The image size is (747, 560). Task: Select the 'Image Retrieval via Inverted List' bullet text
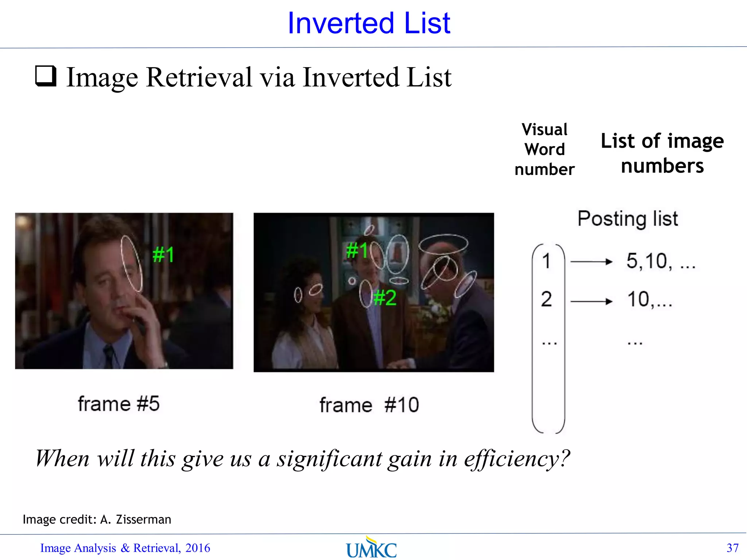pyautogui.click(x=259, y=77)
